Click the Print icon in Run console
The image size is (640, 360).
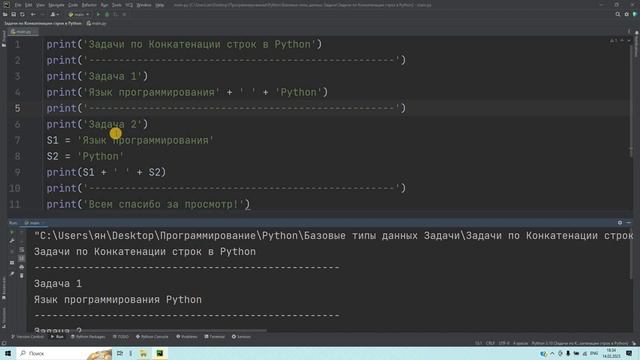click(22, 267)
